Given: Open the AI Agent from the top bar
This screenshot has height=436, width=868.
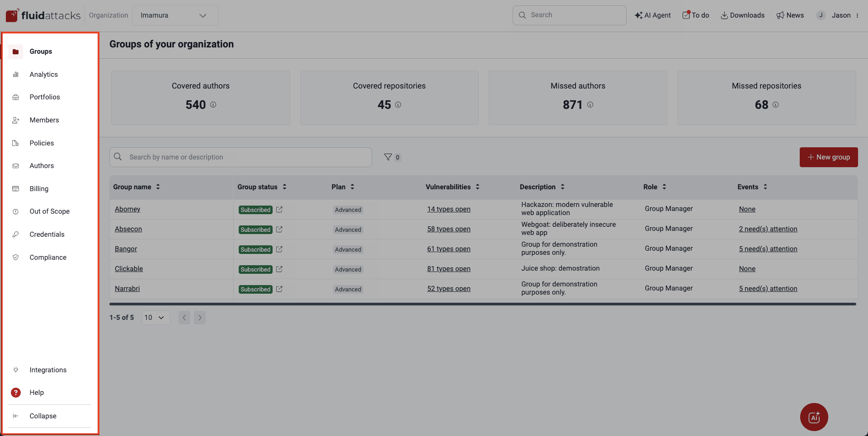Looking at the screenshot, I should coord(652,15).
